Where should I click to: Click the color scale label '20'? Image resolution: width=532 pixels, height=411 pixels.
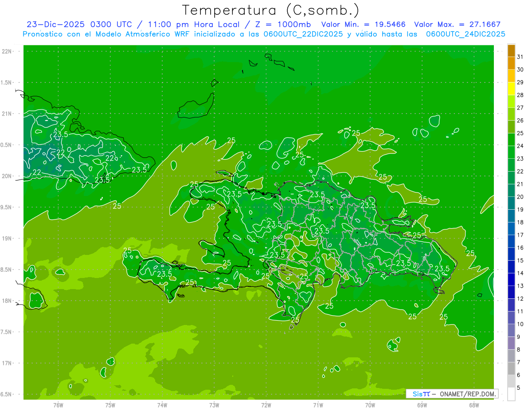tap(520, 197)
